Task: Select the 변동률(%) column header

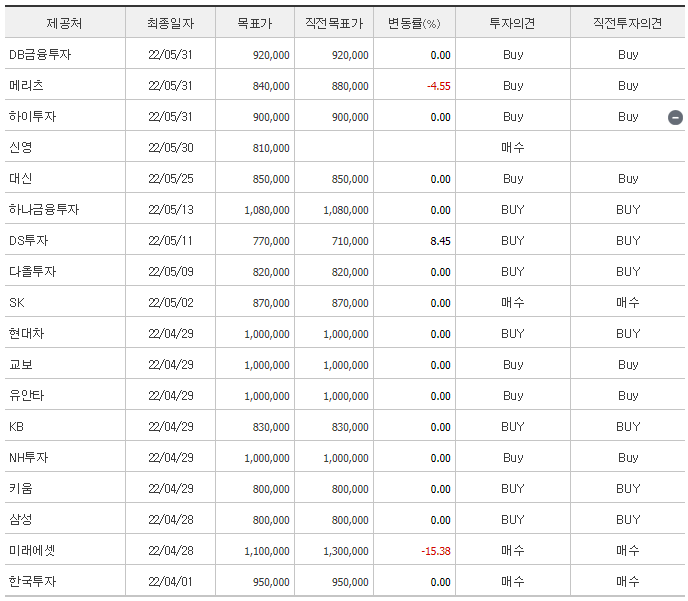Action: [x=414, y=23]
